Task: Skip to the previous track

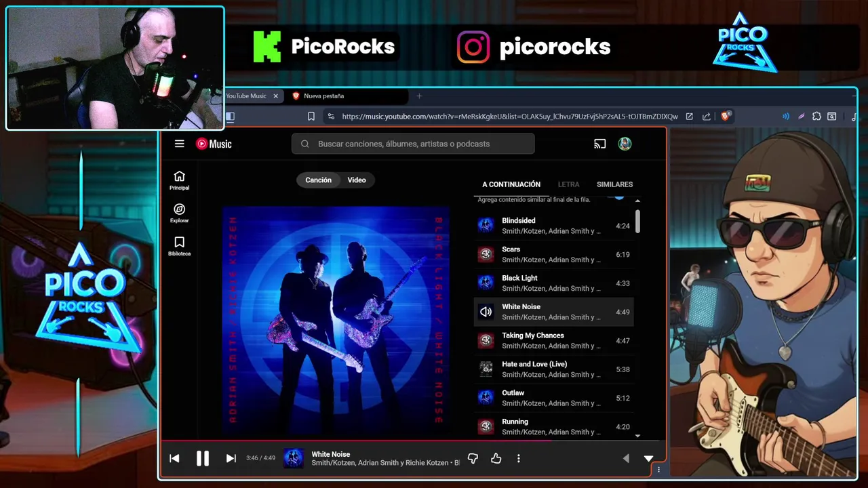Action: pyautogui.click(x=174, y=458)
